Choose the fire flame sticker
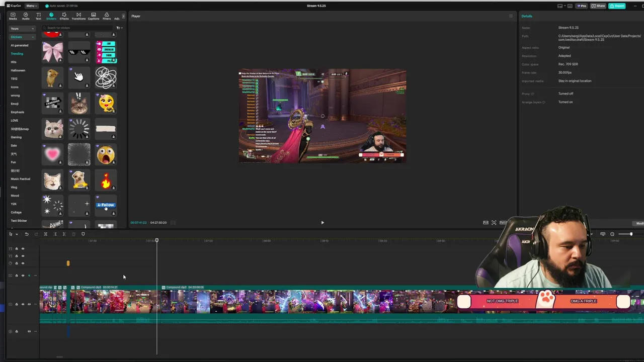The height and width of the screenshot is (362, 644). click(106, 180)
